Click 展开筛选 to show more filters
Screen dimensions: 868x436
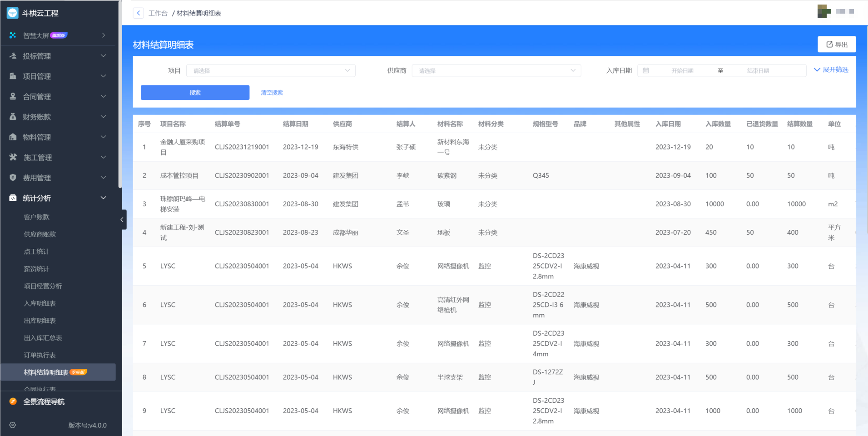tap(831, 70)
